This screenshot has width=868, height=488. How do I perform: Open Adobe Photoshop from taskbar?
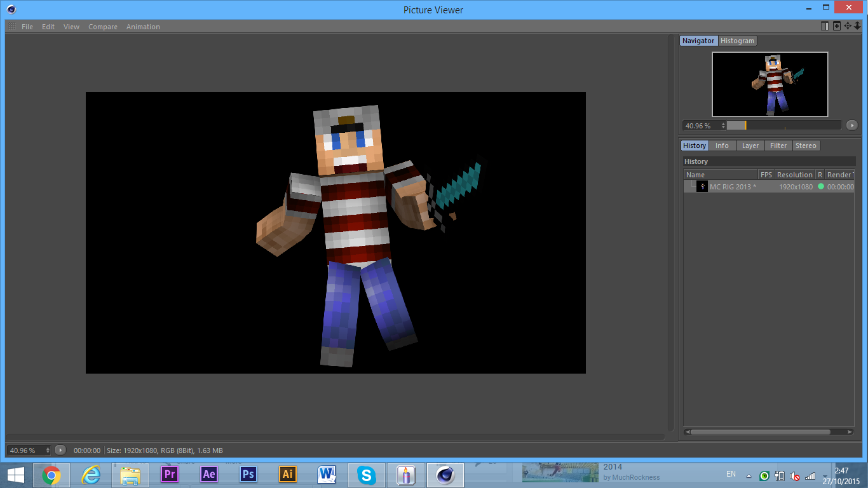pyautogui.click(x=248, y=475)
